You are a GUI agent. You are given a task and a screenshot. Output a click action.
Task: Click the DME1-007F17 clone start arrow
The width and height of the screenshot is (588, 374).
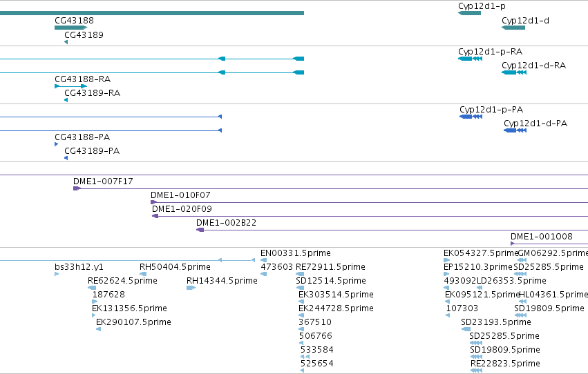(x=77, y=188)
